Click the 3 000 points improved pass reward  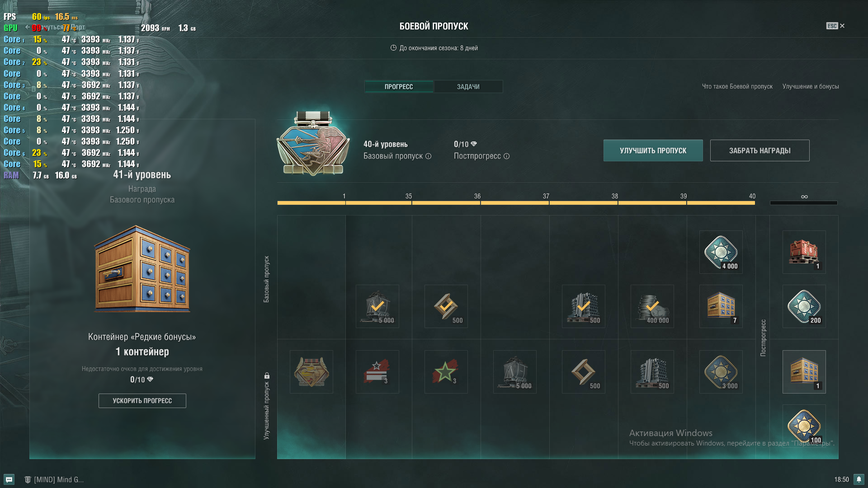point(721,372)
